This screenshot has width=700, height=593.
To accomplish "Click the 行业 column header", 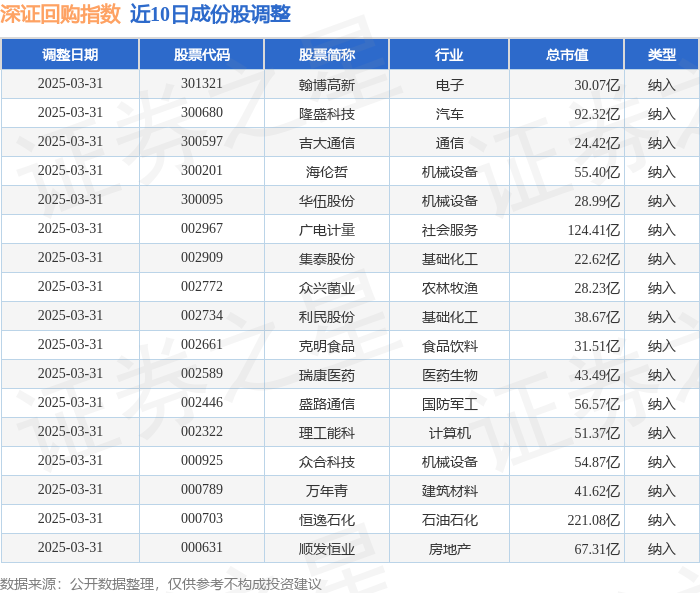I will tap(449, 54).
